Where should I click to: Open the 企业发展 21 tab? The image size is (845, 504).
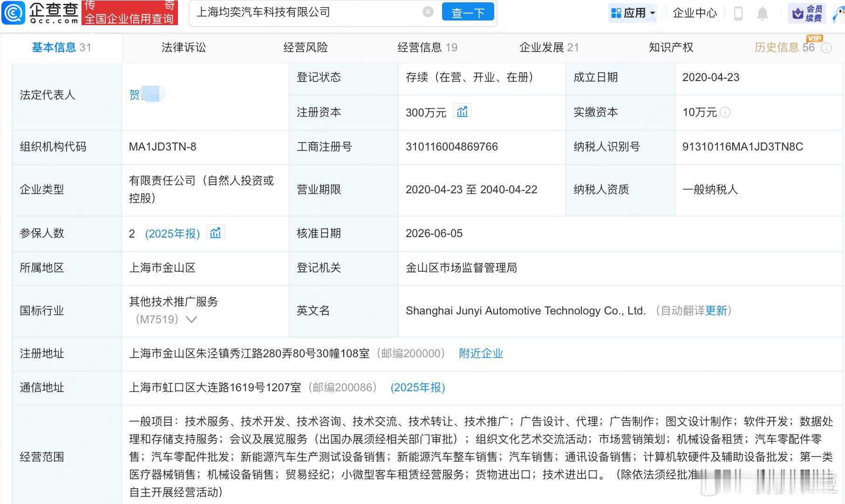tap(549, 48)
